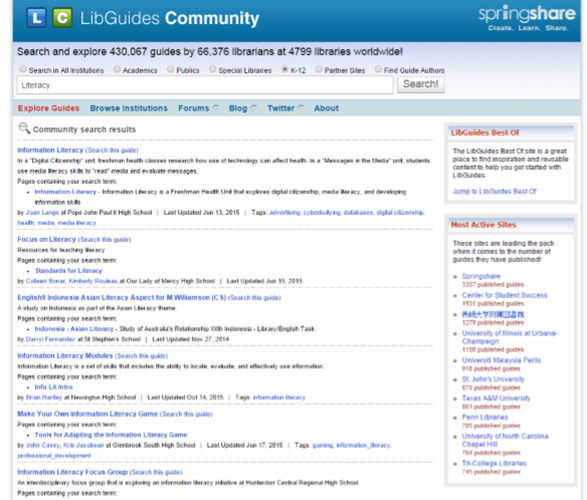Open author Darryl Fernandez's profile link
This screenshot has width=587, height=500.
click(x=51, y=339)
